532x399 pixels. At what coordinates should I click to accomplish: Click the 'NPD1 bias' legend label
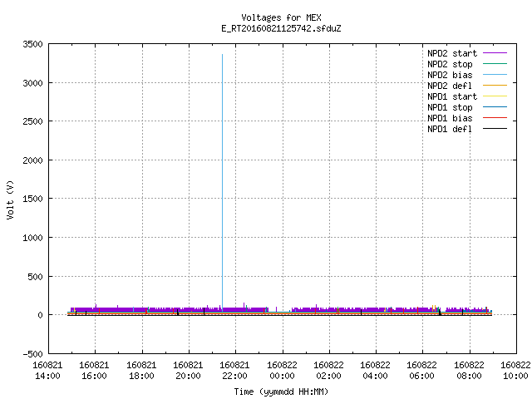(450, 118)
